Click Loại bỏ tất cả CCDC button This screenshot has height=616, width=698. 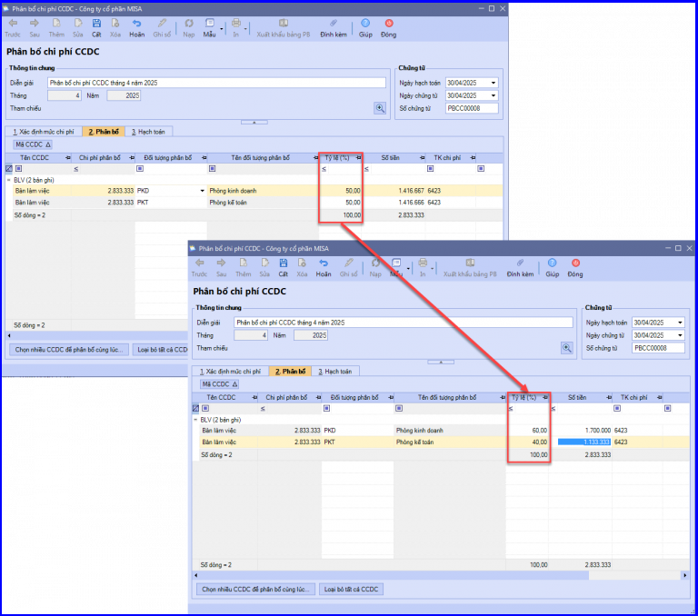[x=351, y=589]
